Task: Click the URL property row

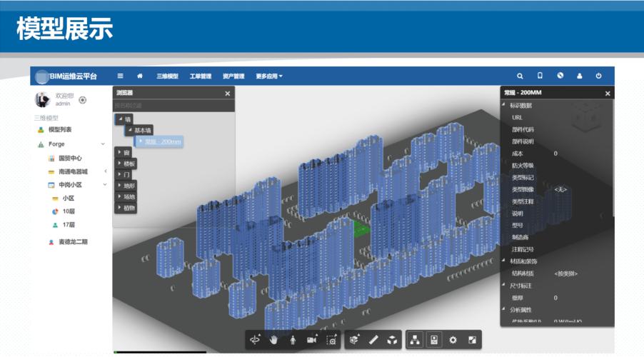Action: [556, 118]
